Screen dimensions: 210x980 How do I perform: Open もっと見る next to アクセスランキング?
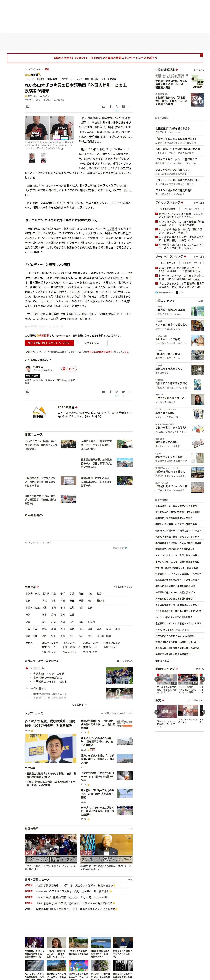(199, 203)
